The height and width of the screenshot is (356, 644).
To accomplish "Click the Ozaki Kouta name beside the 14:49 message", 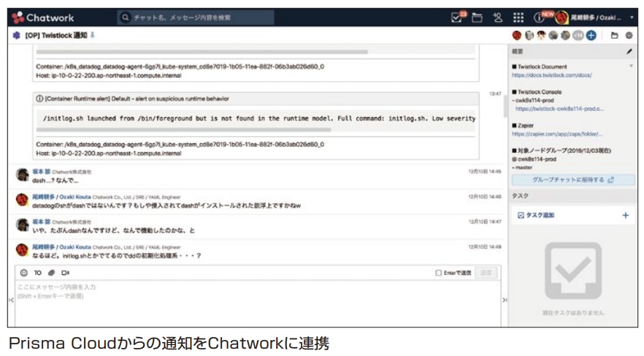I will click(x=61, y=247).
